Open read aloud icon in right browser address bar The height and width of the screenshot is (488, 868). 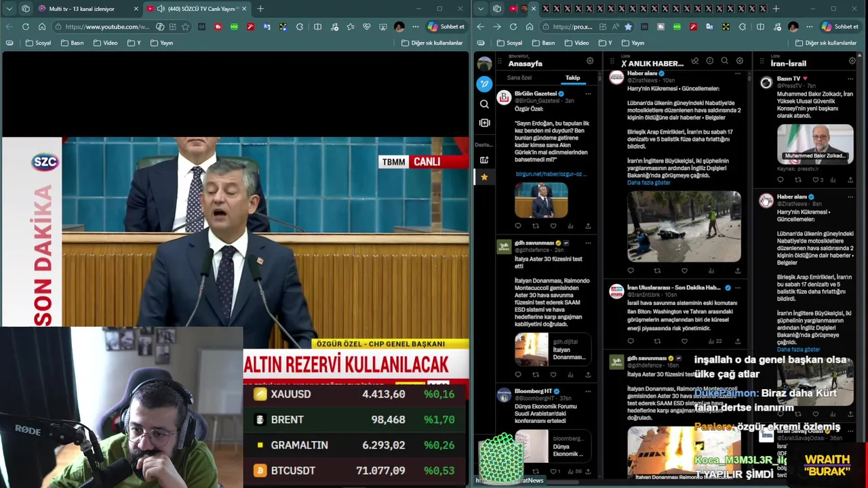[614, 26]
